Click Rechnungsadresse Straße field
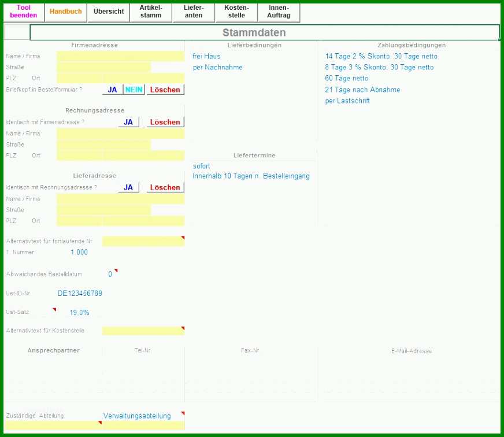The height and width of the screenshot is (437, 504). tap(103, 145)
